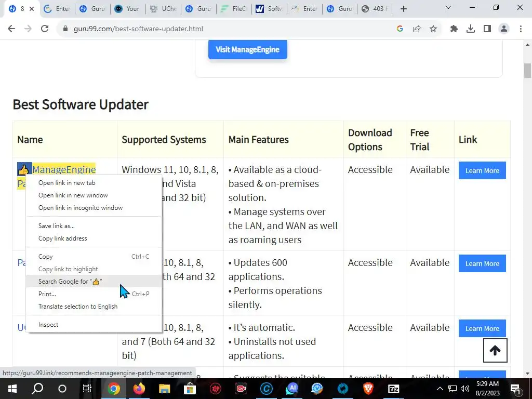The height and width of the screenshot is (399, 532).
Task: Click the Chrome icon on the taskbar
Action: 114,389
